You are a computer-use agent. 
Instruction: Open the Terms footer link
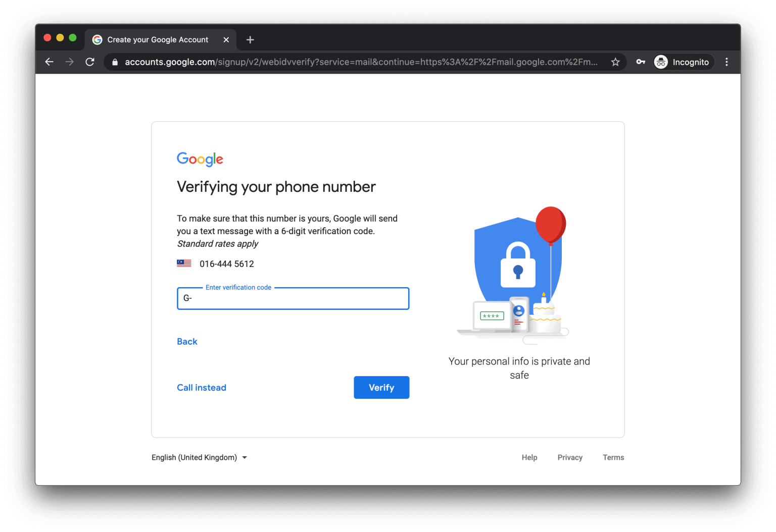(613, 457)
